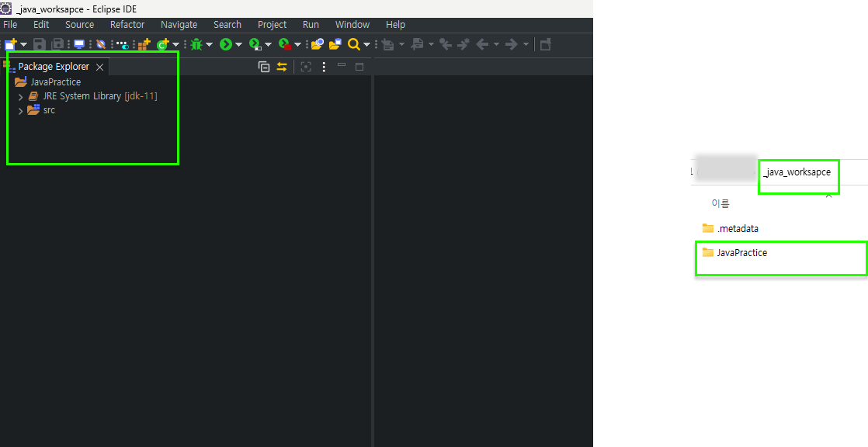Click the Open Type icon

(318, 44)
